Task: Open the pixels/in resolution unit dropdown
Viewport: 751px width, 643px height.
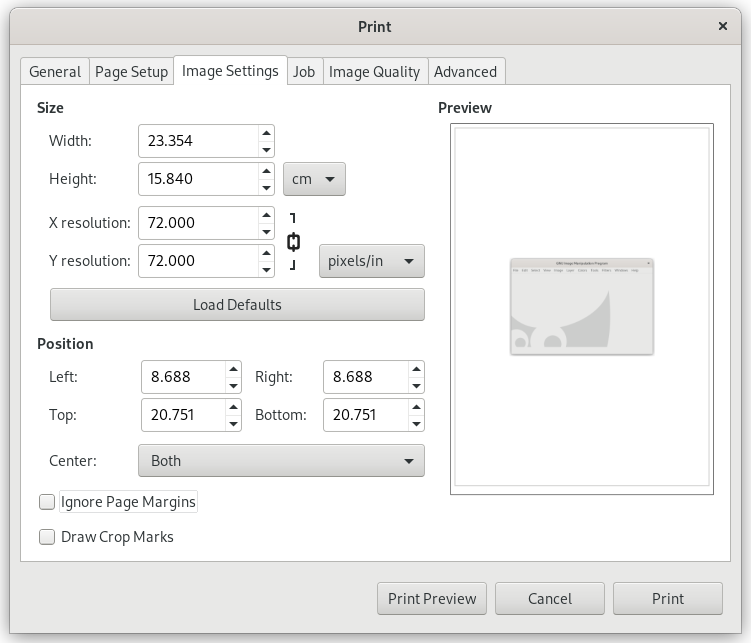Action: [x=371, y=261]
